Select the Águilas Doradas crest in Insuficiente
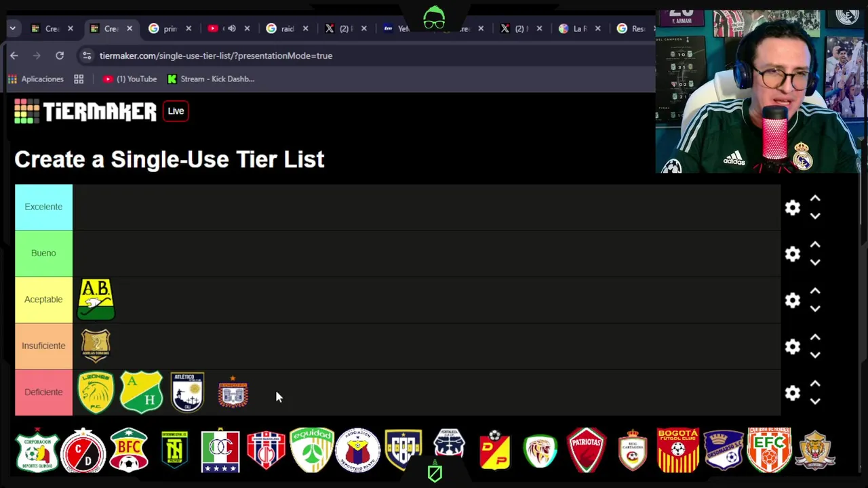This screenshot has height=488, width=868. tap(96, 346)
